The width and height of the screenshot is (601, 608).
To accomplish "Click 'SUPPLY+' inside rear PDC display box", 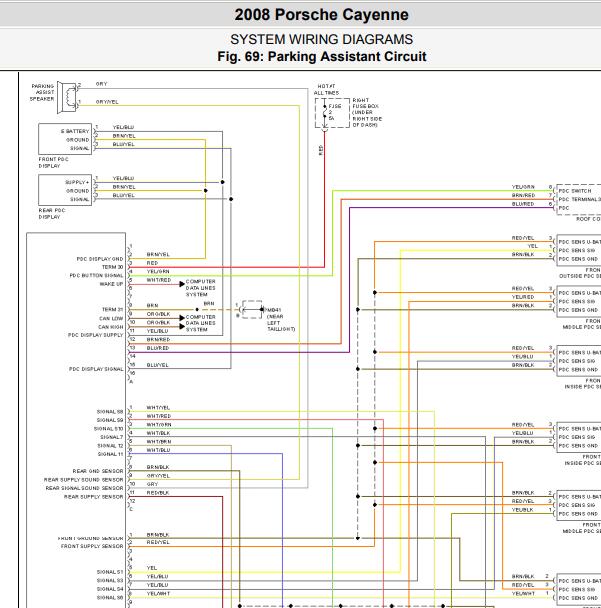I will 77,182.
